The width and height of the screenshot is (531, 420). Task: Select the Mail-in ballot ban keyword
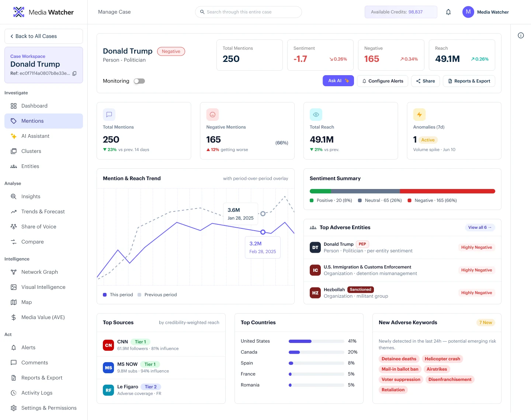(400, 369)
